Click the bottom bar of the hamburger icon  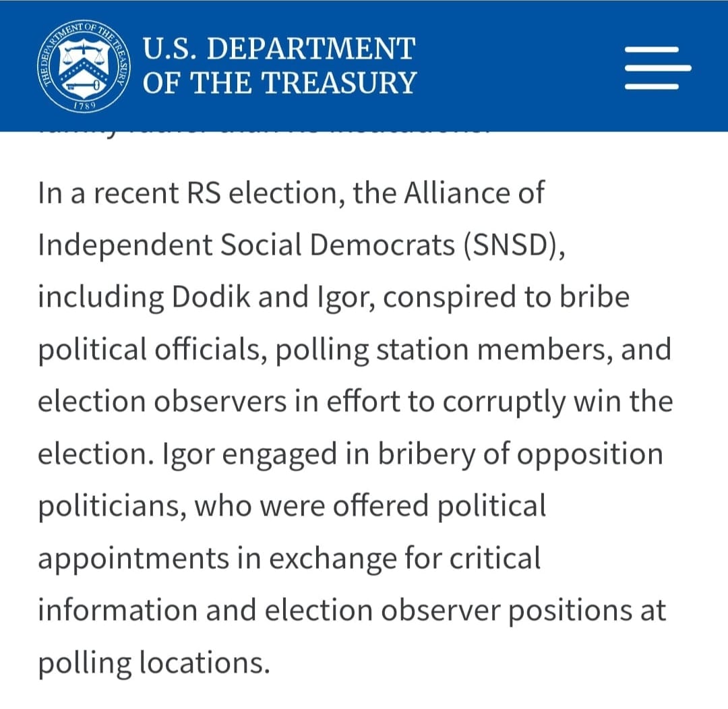(652, 86)
